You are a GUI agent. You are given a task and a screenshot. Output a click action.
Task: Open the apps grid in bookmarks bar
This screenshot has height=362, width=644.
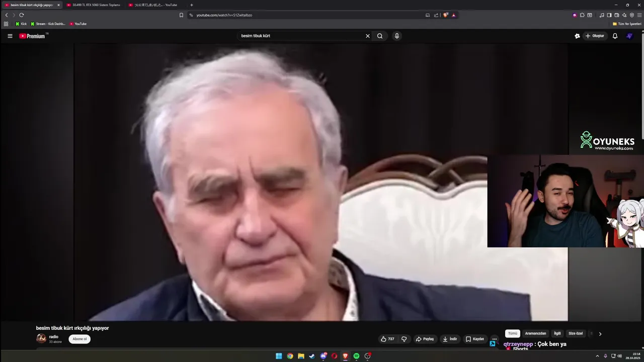(6, 24)
